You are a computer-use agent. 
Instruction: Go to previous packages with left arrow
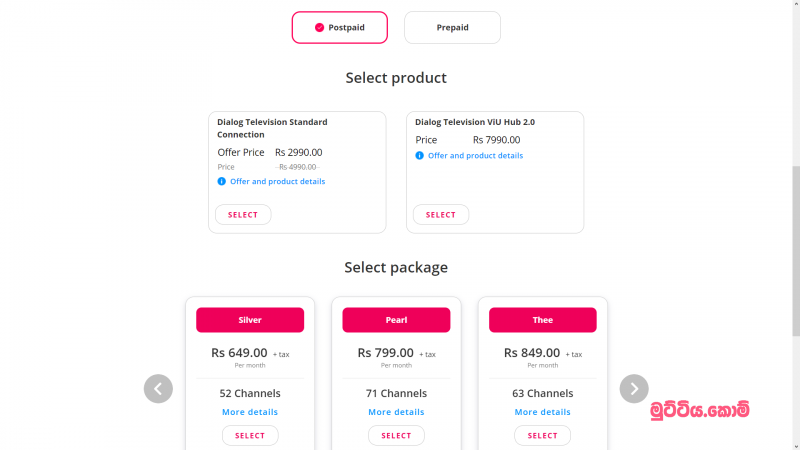coord(158,389)
